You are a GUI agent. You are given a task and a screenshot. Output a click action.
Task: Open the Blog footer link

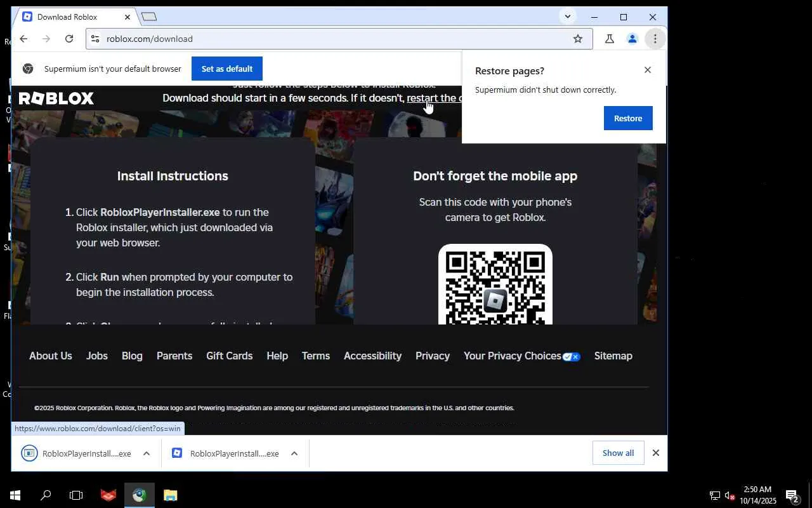coord(132,356)
